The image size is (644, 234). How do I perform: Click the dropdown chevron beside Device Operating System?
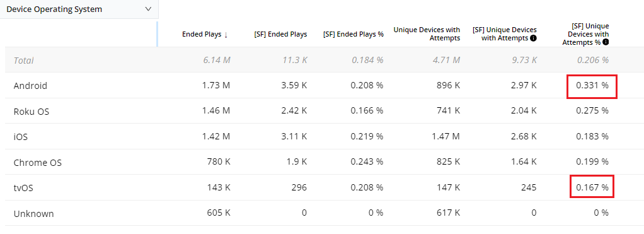tap(148, 9)
